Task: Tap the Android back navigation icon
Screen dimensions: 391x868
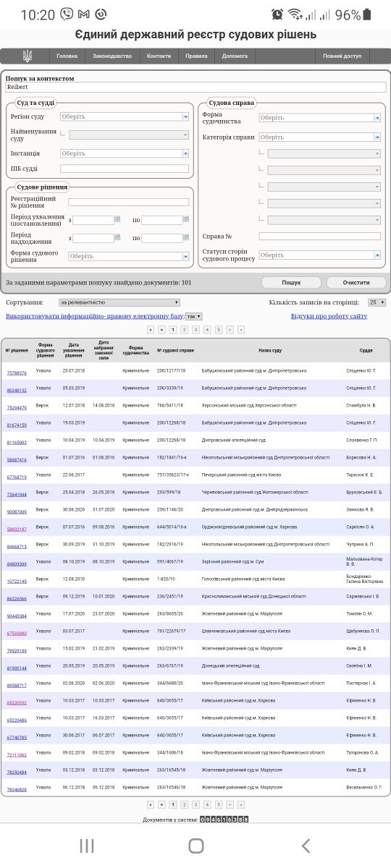Action: pyautogui.click(x=306, y=846)
